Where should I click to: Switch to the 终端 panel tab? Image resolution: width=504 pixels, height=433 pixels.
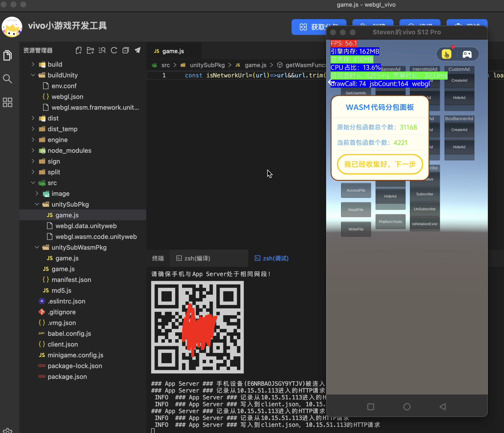(x=158, y=258)
